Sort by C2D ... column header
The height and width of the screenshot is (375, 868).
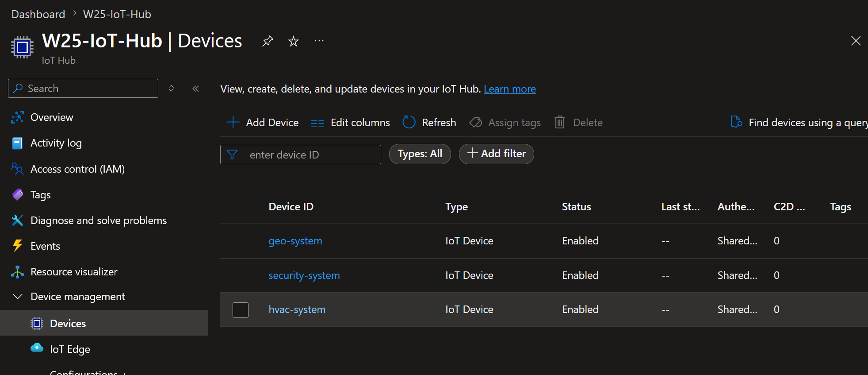(789, 207)
